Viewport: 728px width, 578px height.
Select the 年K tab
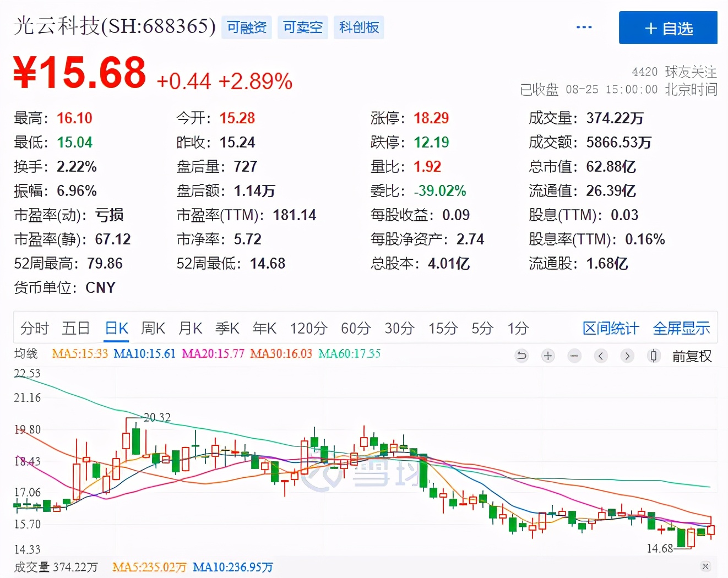[264, 329]
